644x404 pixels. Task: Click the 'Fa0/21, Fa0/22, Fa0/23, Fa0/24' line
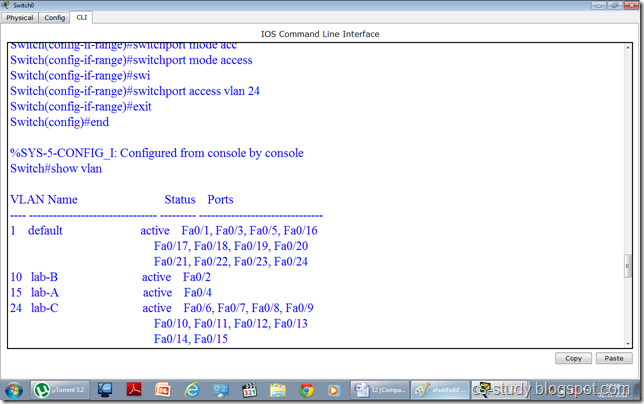coord(231,261)
